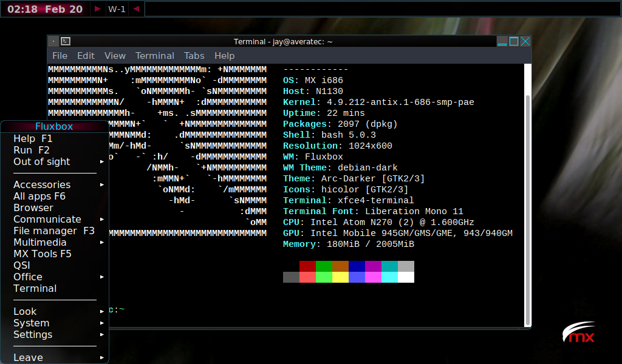Click the dark blue color block
This screenshot has width=622, height=364.
357,266
